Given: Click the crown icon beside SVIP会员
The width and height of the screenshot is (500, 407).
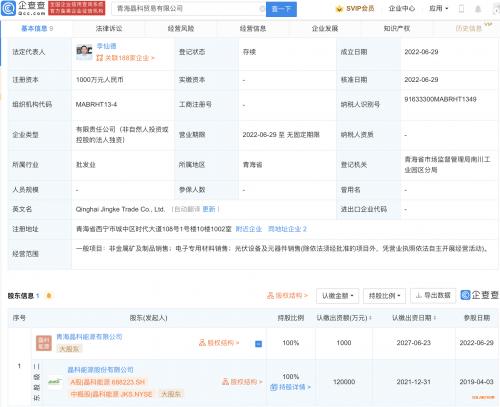Looking at the screenshot, I should pyautogui.click(x=339, y=9).
